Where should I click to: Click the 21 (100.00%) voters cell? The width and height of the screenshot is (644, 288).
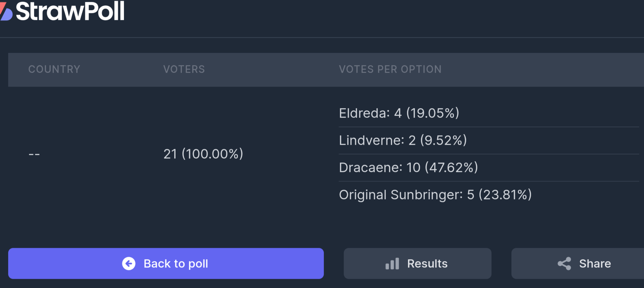click(x=203, y=154)
